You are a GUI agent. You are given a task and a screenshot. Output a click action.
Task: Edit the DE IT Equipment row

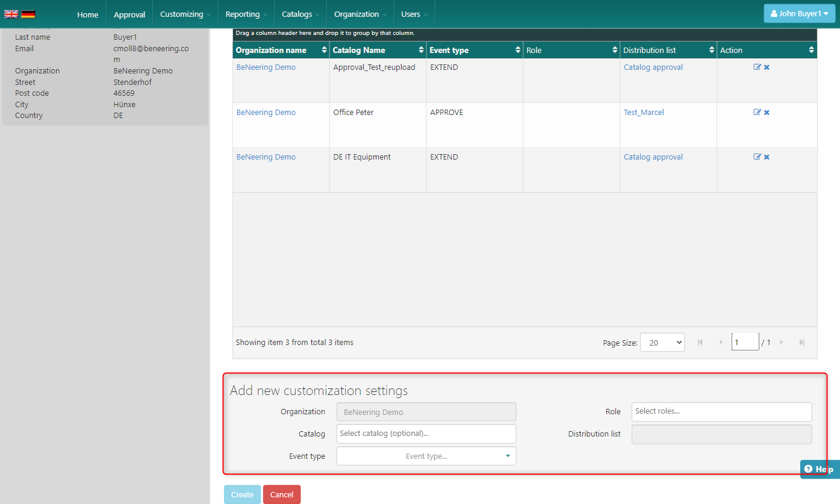[x=757, y=157]
